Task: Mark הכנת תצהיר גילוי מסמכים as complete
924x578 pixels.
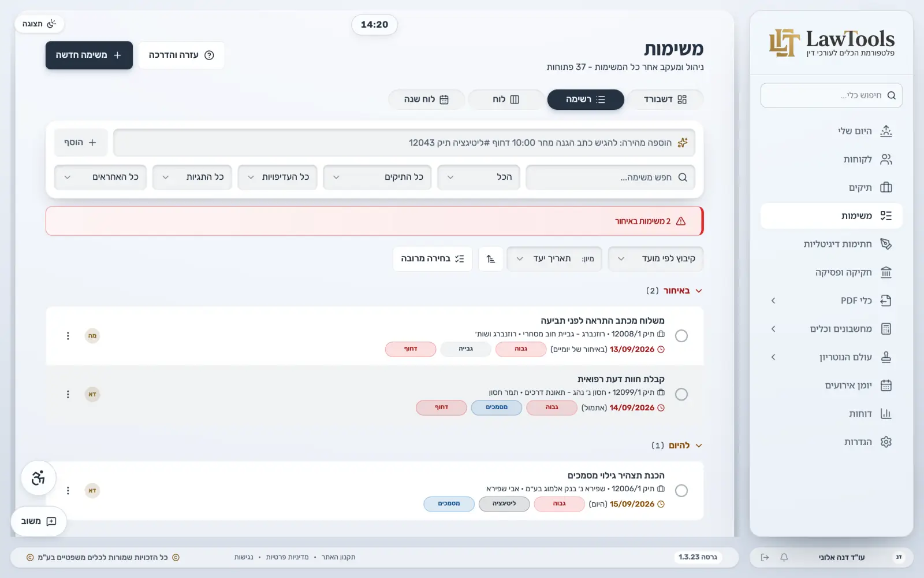Action: [681, 491]
